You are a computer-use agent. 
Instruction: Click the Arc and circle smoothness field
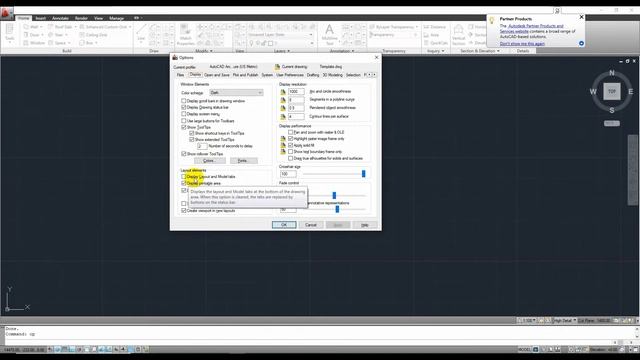296,91
